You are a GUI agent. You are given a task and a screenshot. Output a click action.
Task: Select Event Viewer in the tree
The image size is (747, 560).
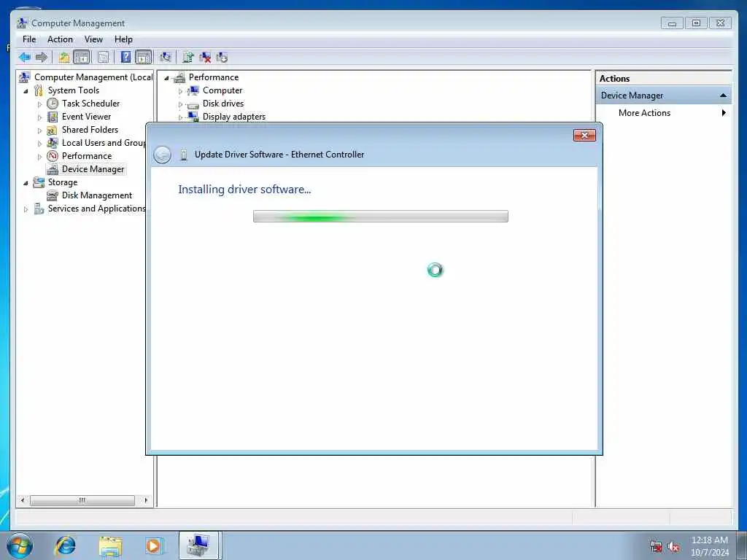[x=86, y=117]
